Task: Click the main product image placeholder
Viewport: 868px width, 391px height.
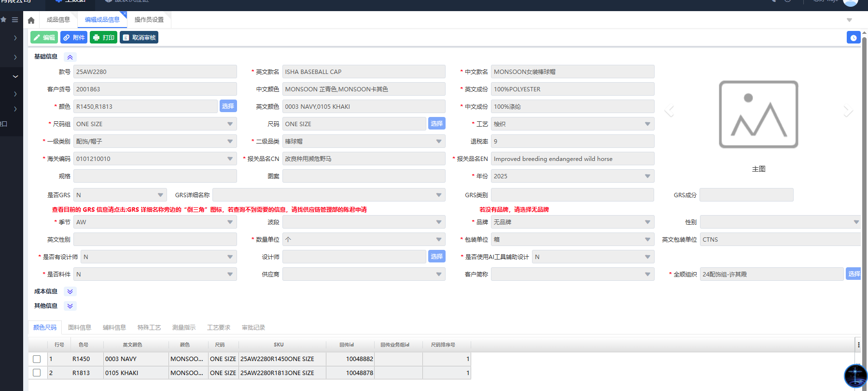Action: 758,115
